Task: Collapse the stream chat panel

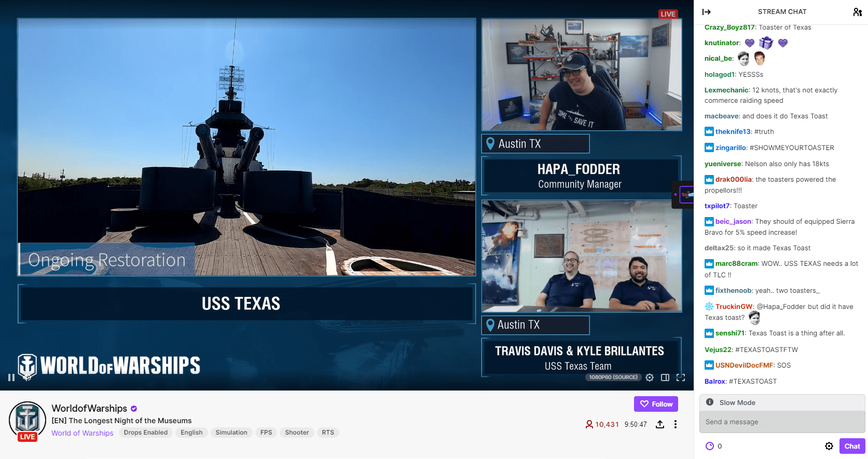Action: [x=707, y=12]
